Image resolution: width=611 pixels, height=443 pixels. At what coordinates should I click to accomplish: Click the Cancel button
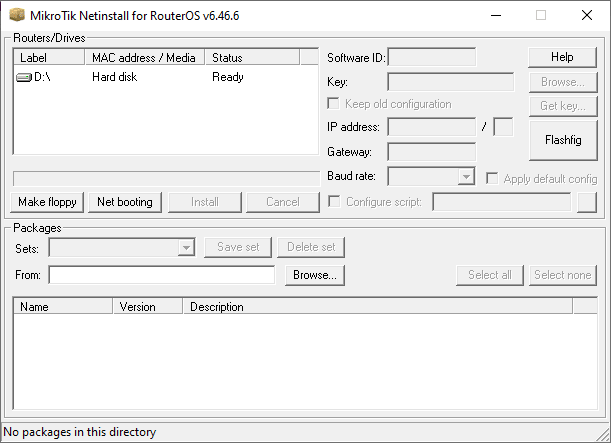pos(283,202)
